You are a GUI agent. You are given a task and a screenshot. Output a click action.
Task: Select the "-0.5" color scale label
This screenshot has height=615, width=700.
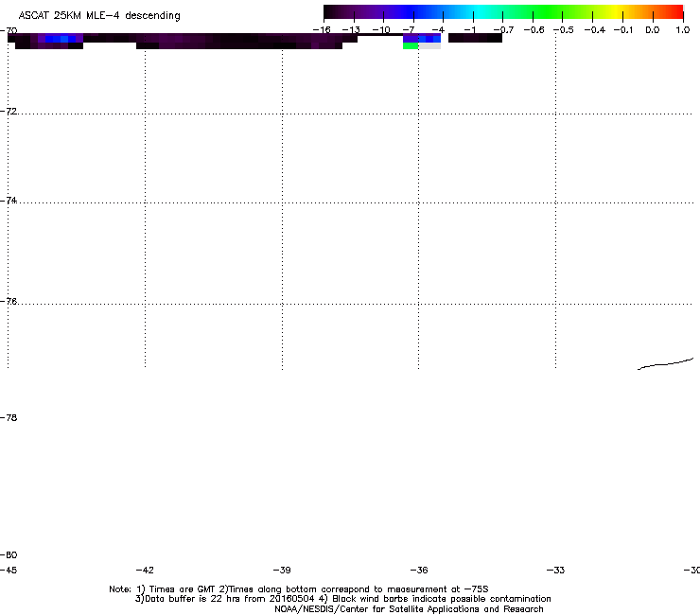coord(564,30)
